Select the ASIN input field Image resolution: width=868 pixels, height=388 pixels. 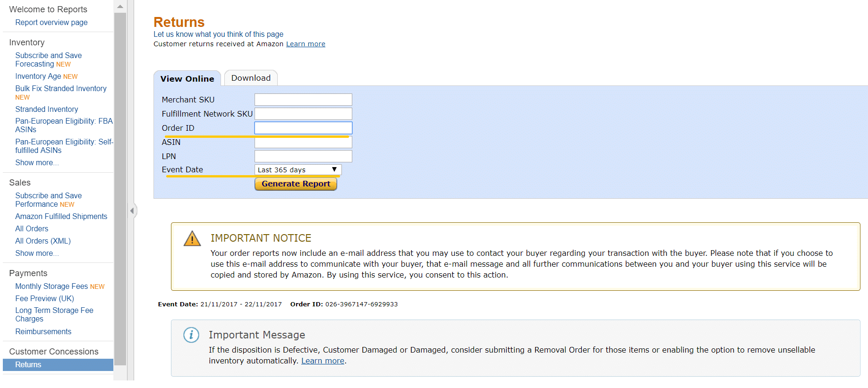point(303,142)
